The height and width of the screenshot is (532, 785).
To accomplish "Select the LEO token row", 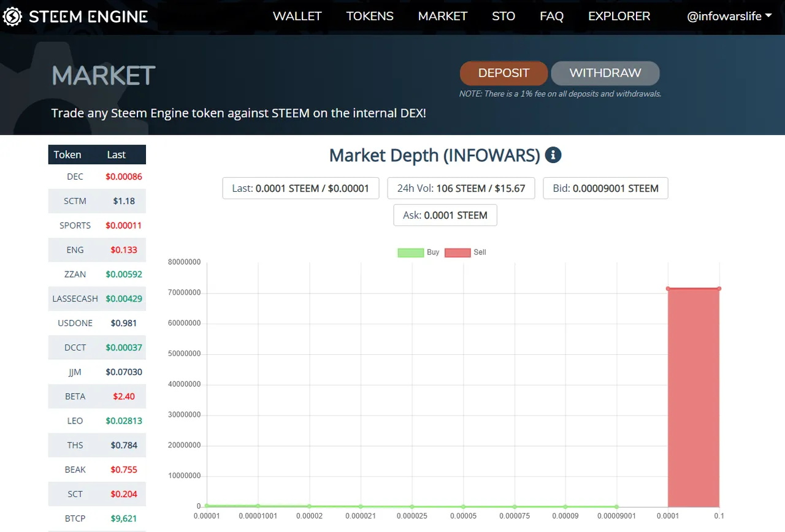I will click(97, 421).
